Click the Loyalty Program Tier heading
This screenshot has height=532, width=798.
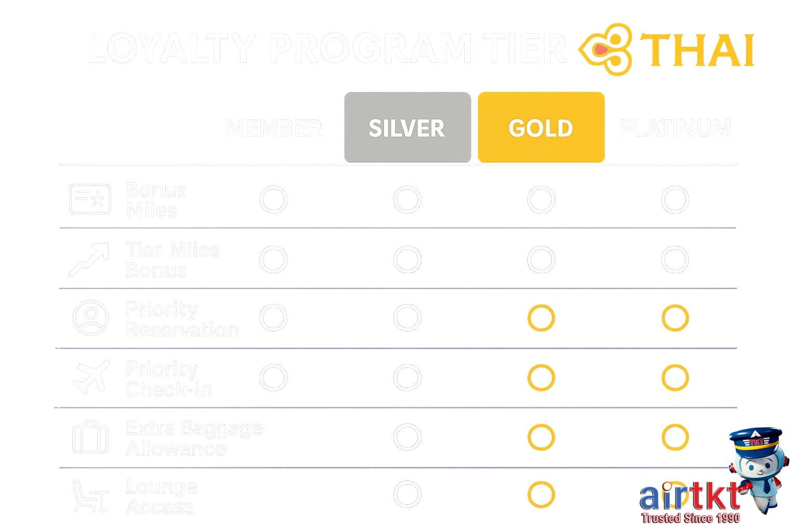[x=327, y=48]
